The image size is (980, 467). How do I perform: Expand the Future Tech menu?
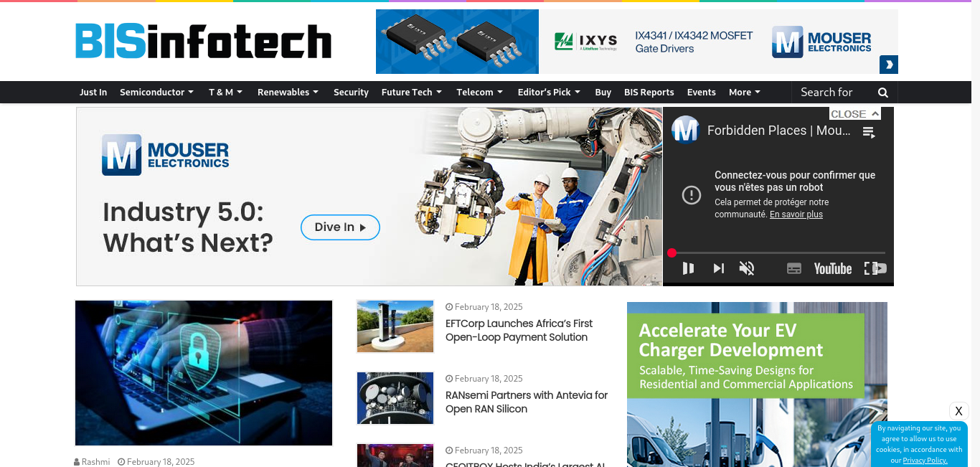coord(411,93)
